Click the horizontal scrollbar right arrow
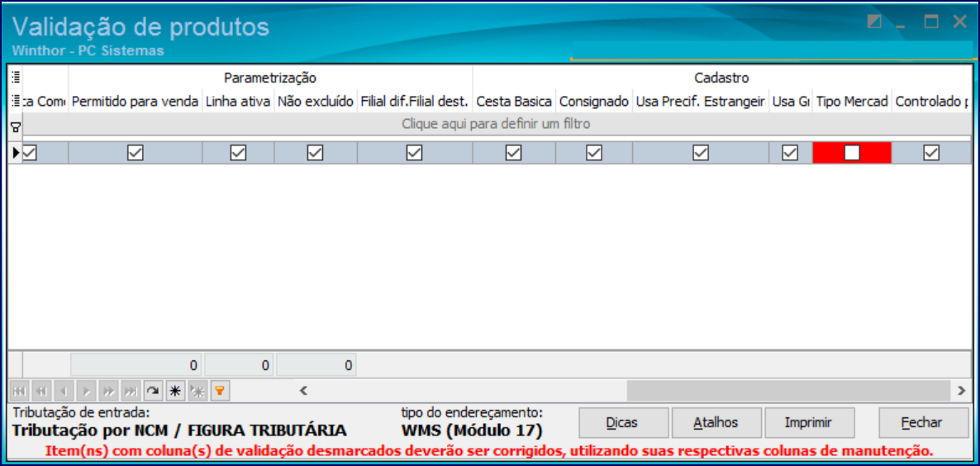The image size is (980, 466). [x=961, y=391]
